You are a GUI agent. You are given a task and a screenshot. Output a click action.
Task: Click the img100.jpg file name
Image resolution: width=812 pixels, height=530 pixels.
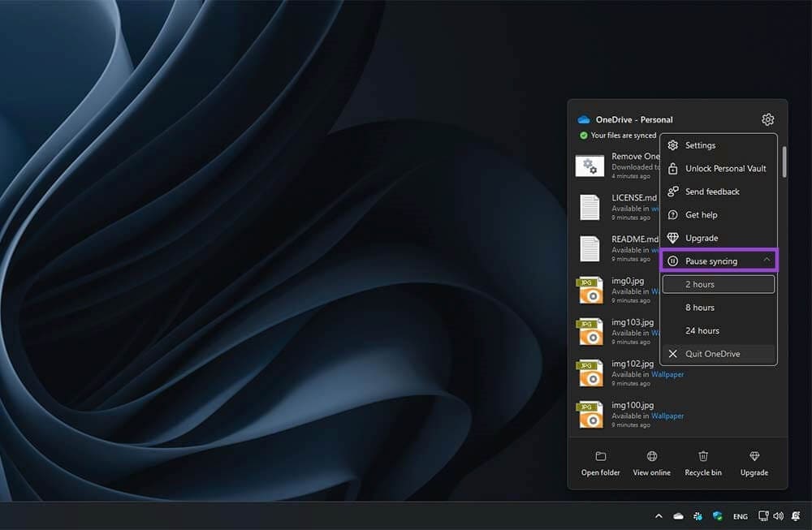[633, 405]
